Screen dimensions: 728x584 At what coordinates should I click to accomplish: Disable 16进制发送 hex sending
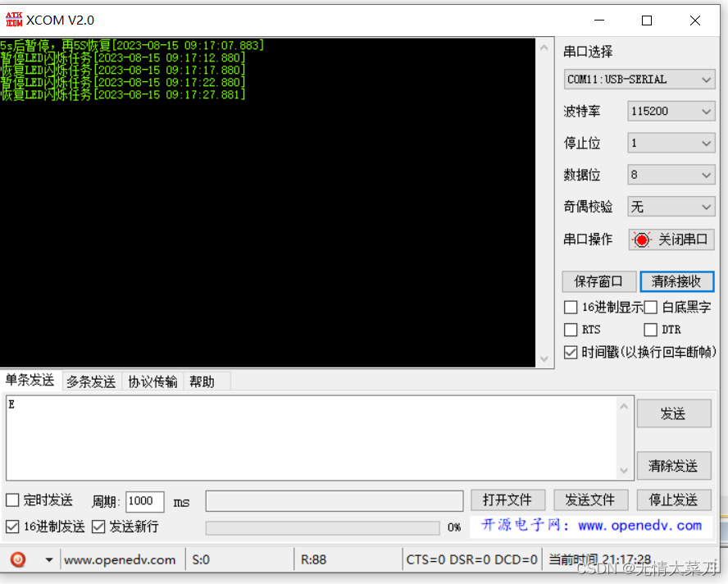(x=13, y=527)
